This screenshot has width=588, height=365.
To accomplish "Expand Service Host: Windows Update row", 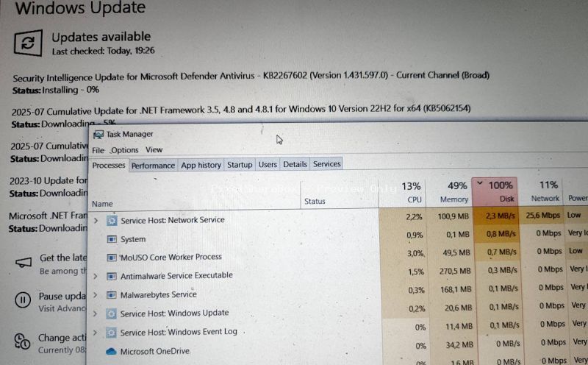I will tap(96, 313).
